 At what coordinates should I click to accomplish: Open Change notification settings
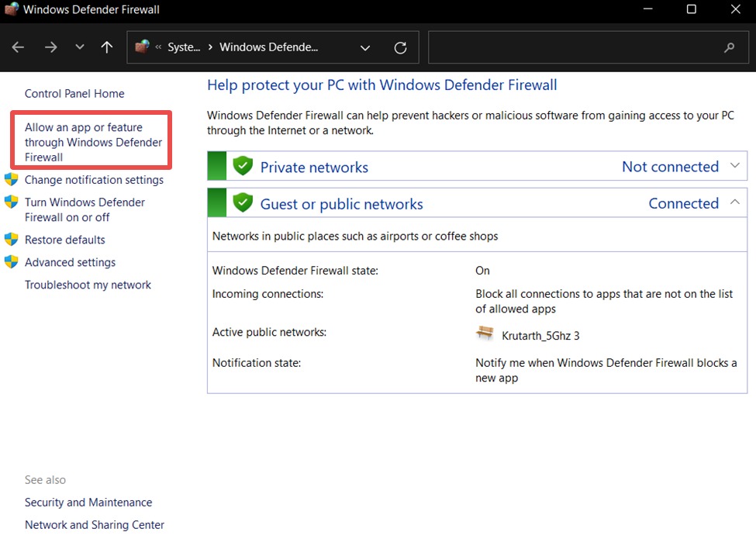point(94,180)
